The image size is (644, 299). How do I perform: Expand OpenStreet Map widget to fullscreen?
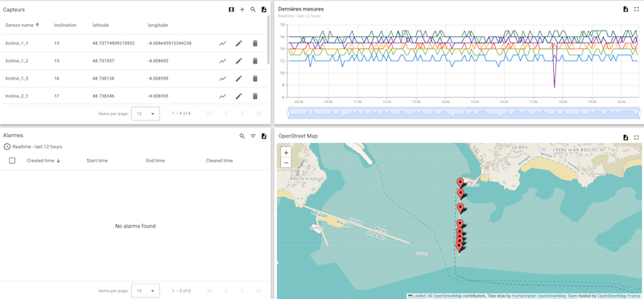(x=637, y=137)
